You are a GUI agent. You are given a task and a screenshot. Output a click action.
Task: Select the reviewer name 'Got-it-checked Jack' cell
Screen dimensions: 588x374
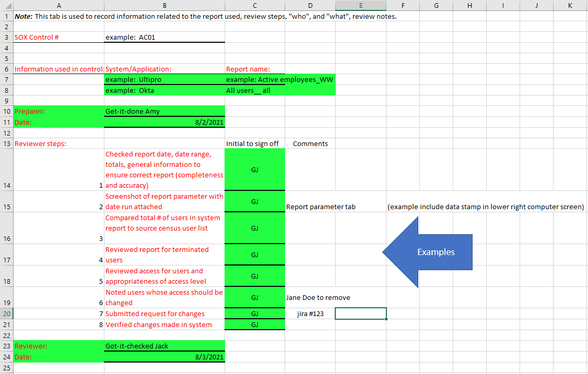tap(164, 346)
